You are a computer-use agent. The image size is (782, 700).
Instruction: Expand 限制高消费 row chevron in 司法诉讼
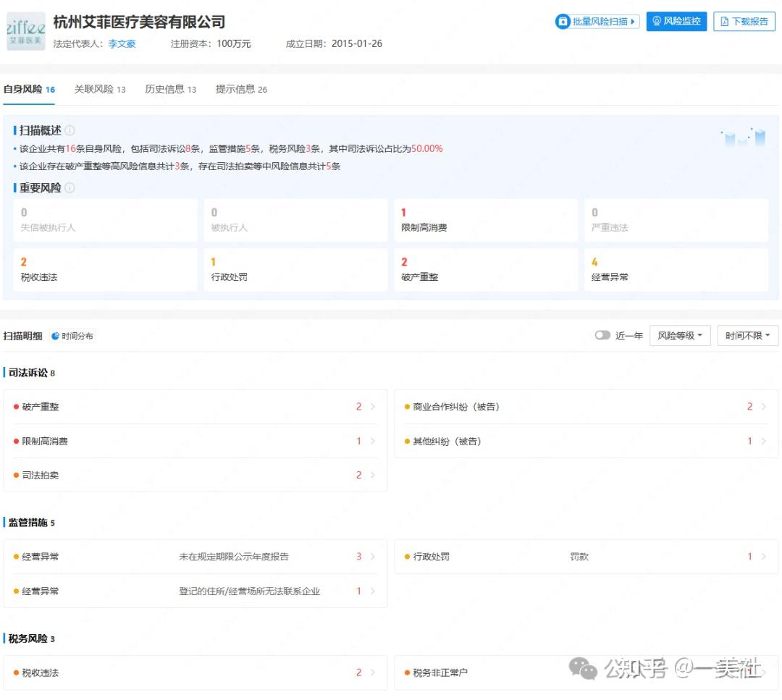coord(373,442)
